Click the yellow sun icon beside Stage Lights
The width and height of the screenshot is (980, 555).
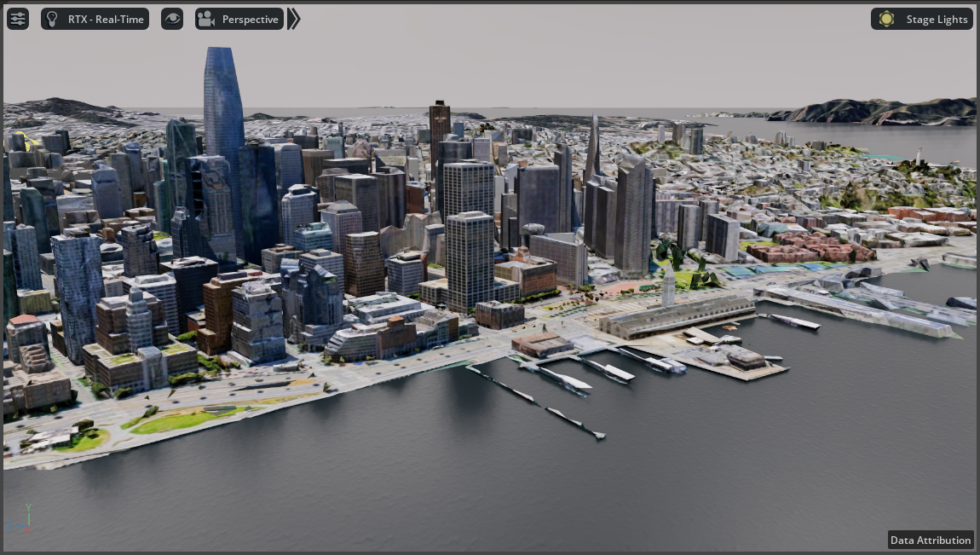pos(886,18)
